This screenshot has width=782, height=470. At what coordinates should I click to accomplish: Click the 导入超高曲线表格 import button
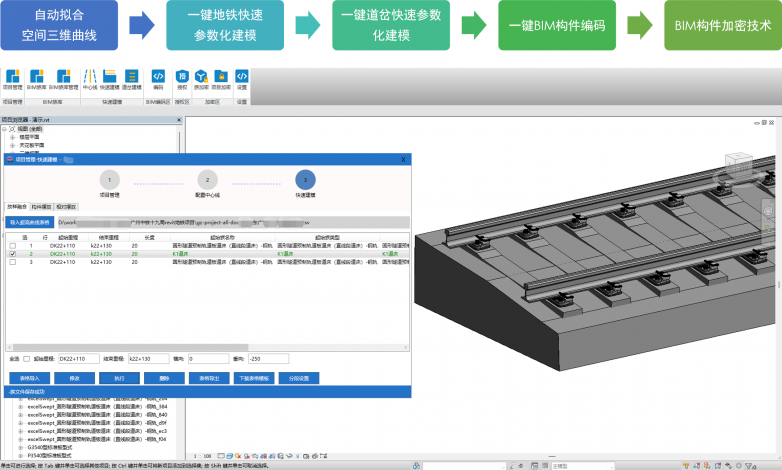(x=30, y=222)
